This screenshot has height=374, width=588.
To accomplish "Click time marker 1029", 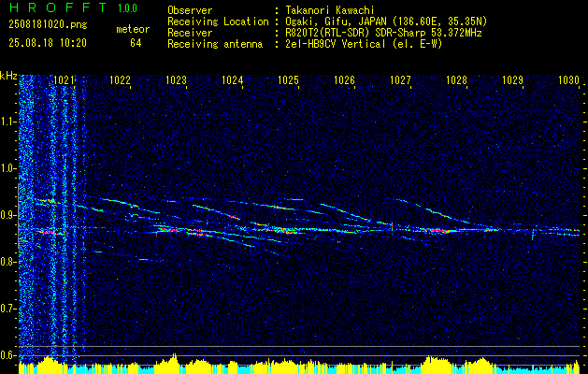I will tap(512, 80).
